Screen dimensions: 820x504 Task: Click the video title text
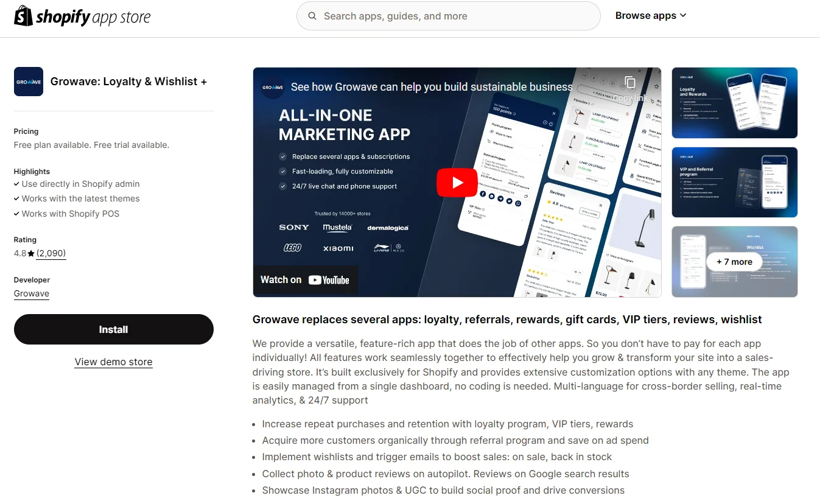pos(431,87)
